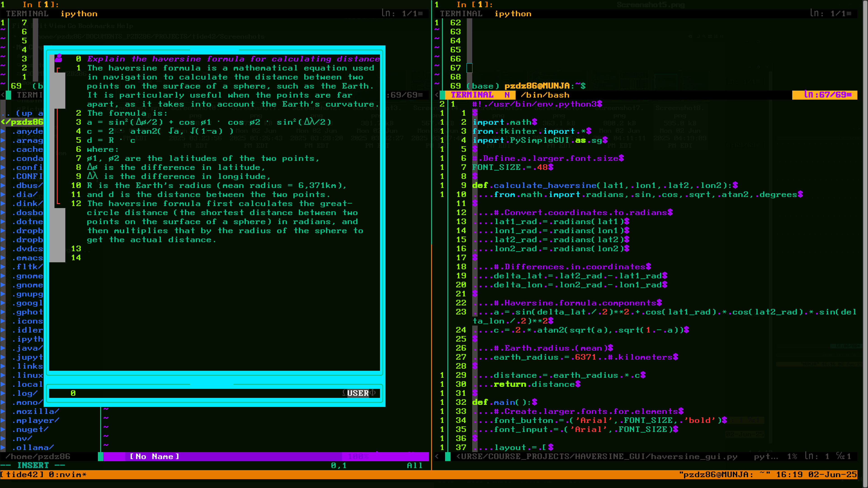
Task: Expand the .mozilla/ folder arrow
Action: pos(3,411)
